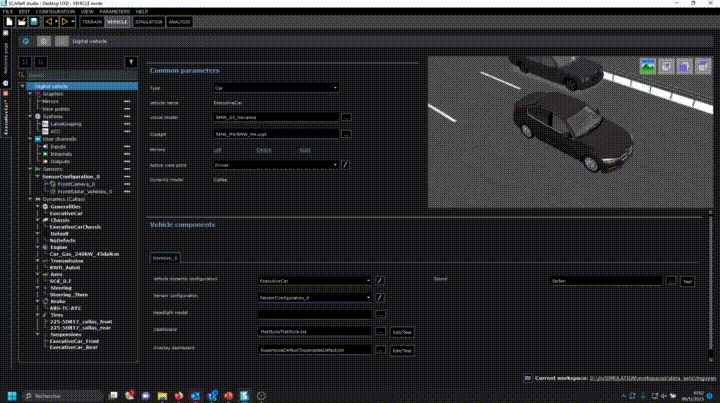Click the forward arrow toolbar icon
The image size is (720, 403).
pyautogui.click(x=64, y=22)
